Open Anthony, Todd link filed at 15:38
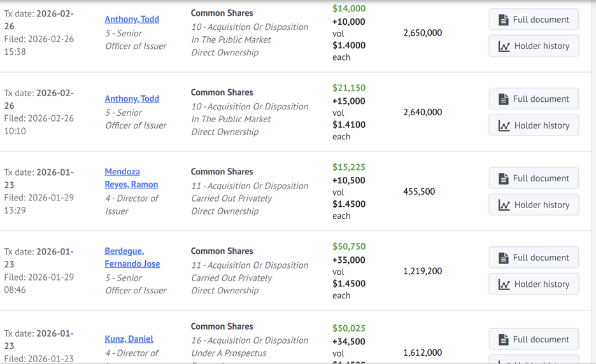 [132, 19]
